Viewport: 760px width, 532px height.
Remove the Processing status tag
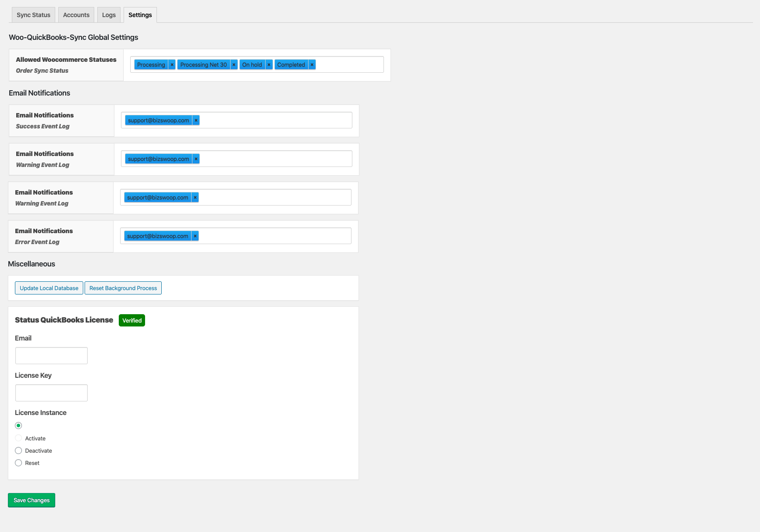(x=172, y=65)
